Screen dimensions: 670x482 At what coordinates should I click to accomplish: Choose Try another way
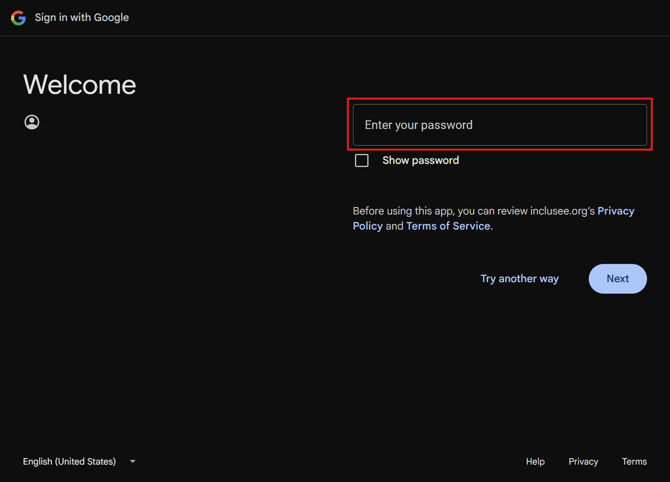520,279
